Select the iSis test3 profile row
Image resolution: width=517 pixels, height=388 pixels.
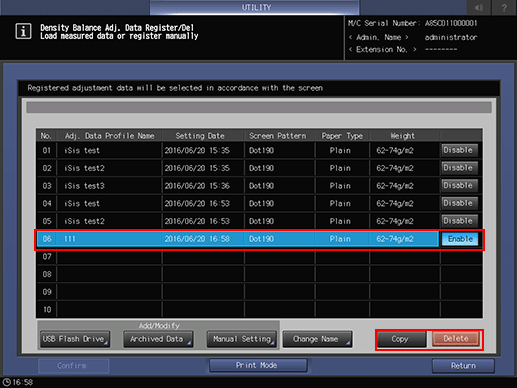(237, 186)
